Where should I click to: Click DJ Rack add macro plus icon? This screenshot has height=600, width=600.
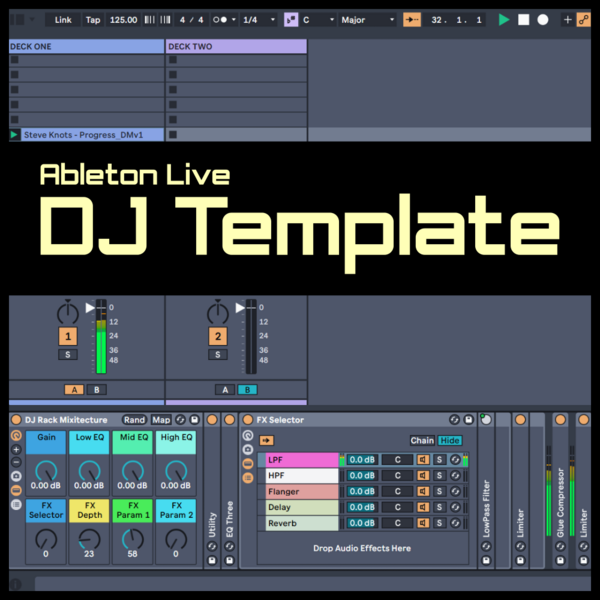click(x=16, y=450)
